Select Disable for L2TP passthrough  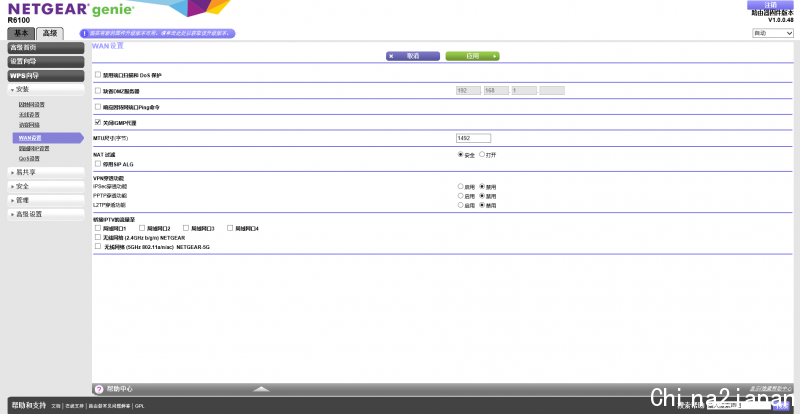[x=482, y=205]
